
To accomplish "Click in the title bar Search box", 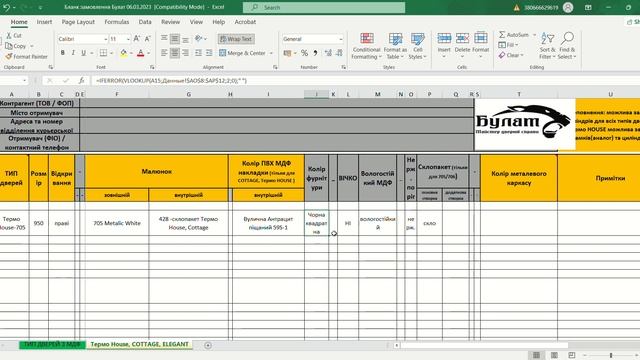I will (324, 7).
